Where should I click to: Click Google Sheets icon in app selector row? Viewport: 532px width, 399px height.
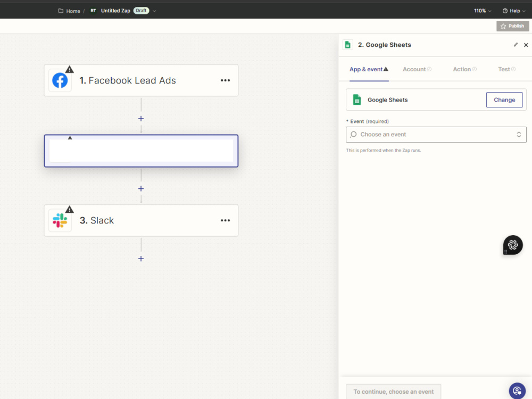357,100
